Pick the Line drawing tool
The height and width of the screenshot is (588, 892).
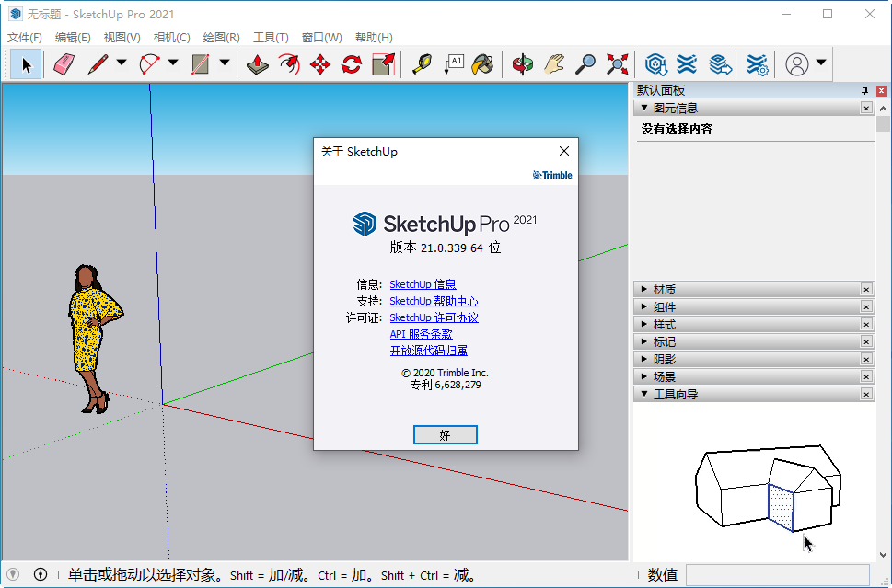tap(98, 64)
